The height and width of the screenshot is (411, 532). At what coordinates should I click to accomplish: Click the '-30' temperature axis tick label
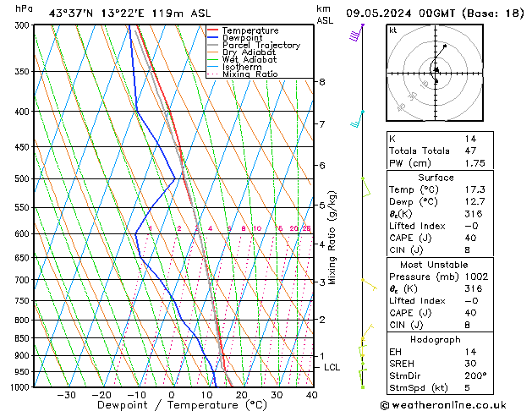click(x=66, y=395)
